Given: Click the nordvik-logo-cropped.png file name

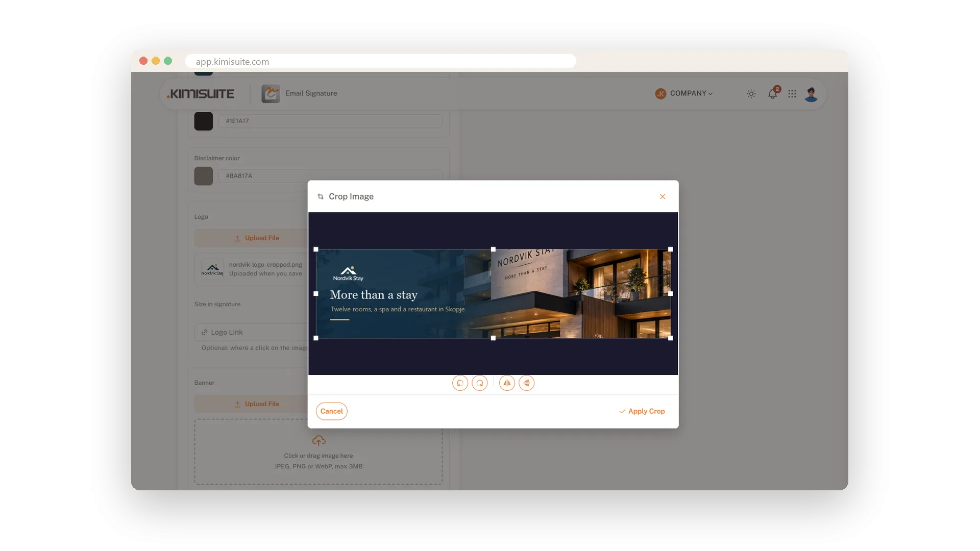Looking at the screenshot, I should pos(265,265).
